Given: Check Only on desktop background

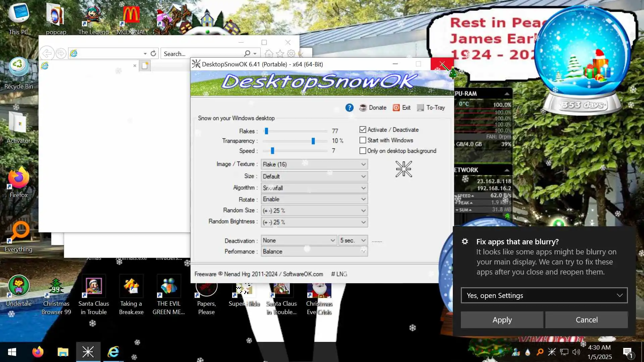Looking at the screenshot, I should 363,151.
